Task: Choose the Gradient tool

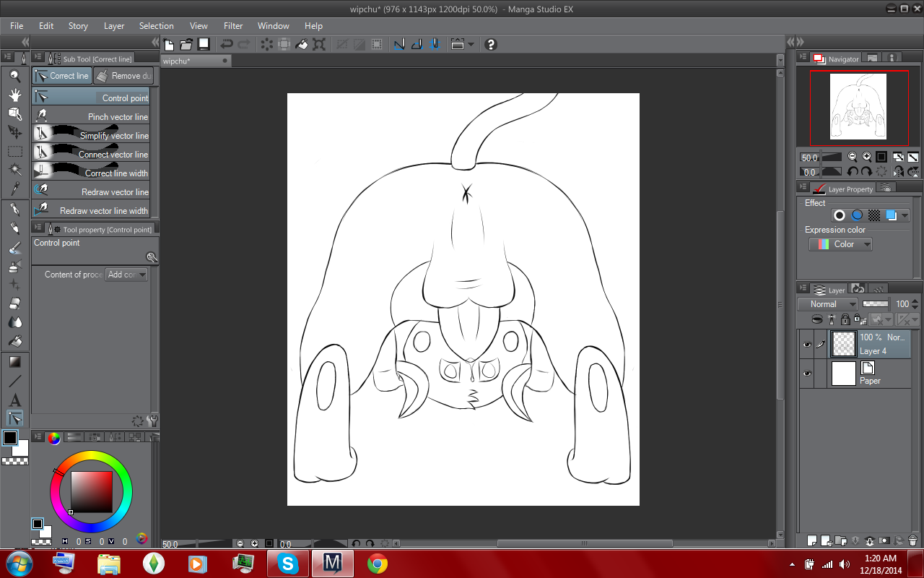Action: [14, 361]
